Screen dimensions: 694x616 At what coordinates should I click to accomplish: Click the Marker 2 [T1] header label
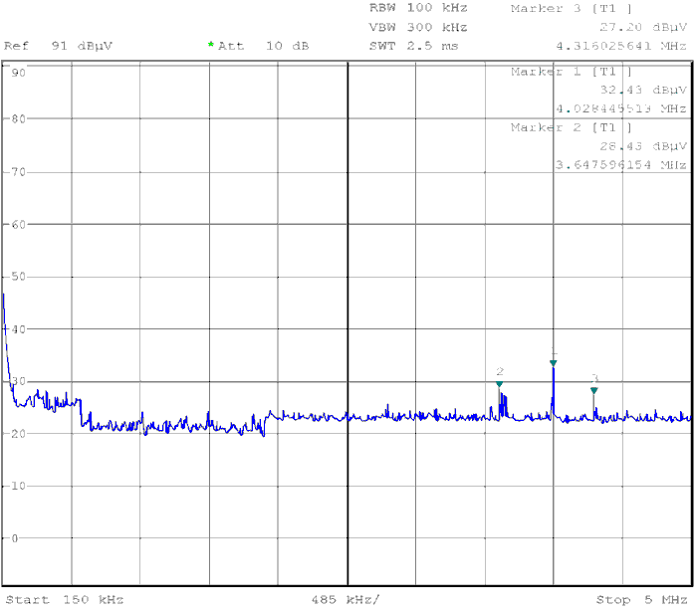tap(571, 127)
